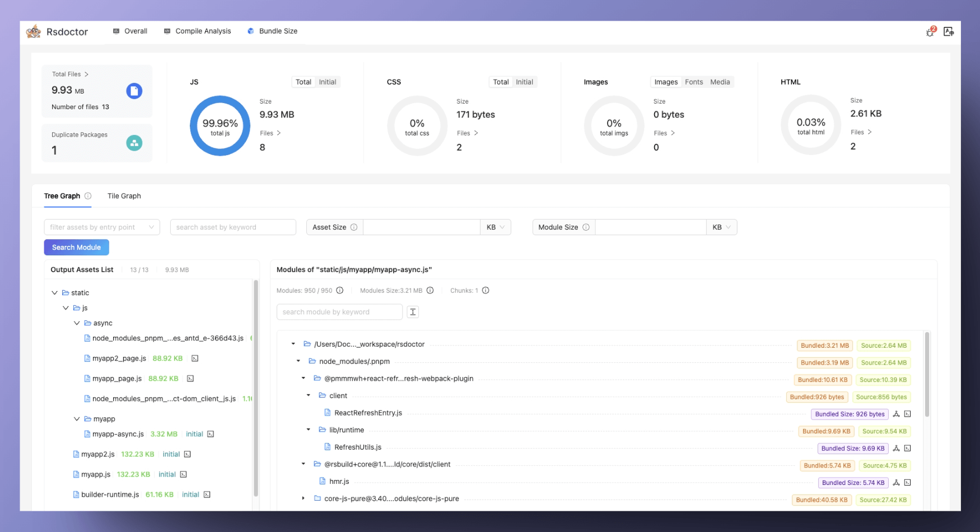
Task: Switch to Tile Graph tab
Action: (124, 196)
